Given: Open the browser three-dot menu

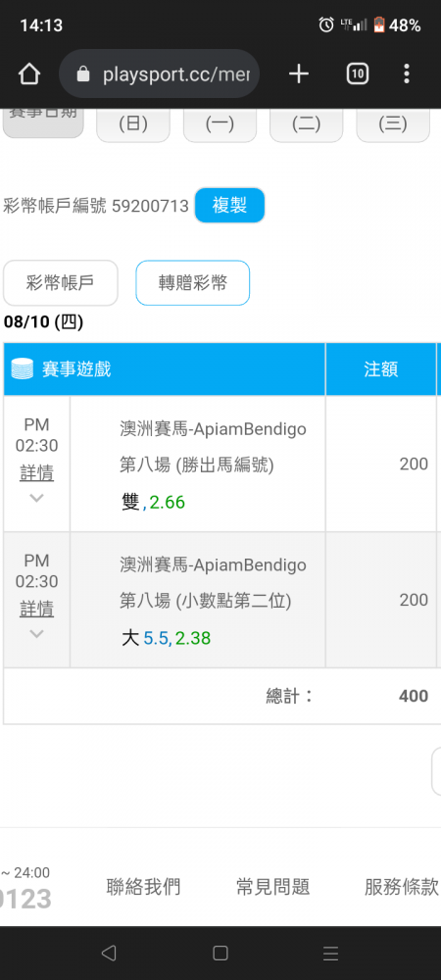Looking at the screenshot, I should [407, 74].
